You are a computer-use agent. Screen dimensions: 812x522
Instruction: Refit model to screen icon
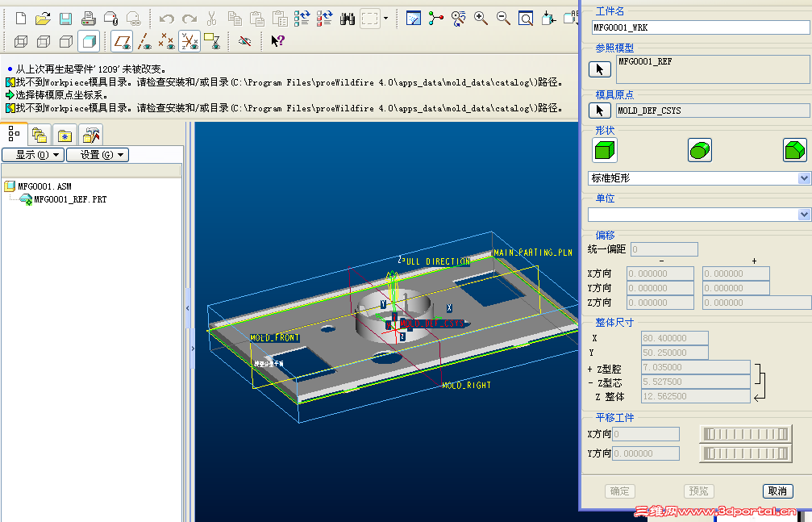(x=526, y=19)
